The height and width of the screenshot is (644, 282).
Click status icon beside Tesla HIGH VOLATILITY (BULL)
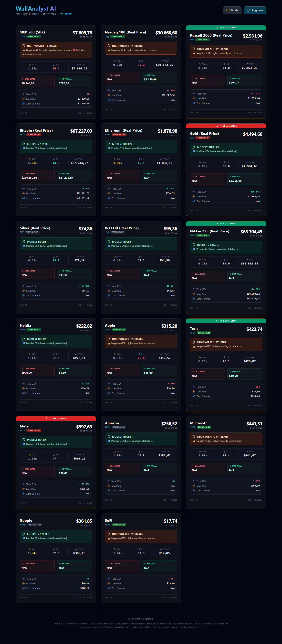pyautogui.click(x=194, y=342)
